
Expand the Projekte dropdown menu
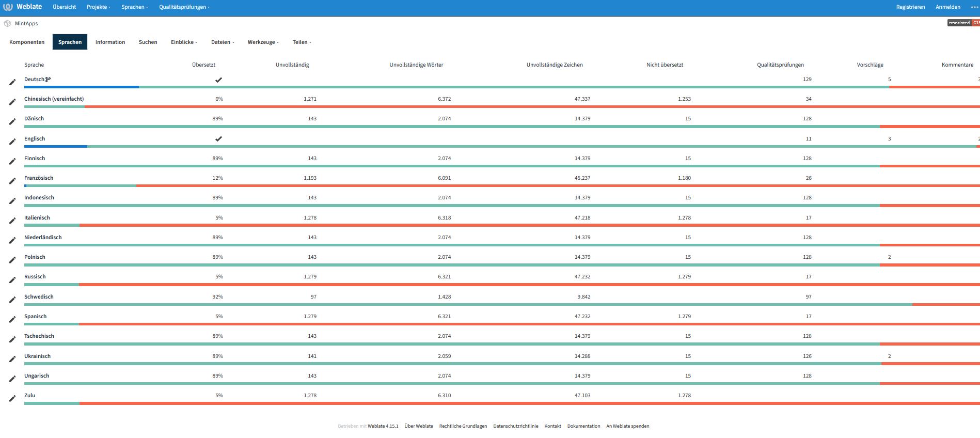pos(98,7)
